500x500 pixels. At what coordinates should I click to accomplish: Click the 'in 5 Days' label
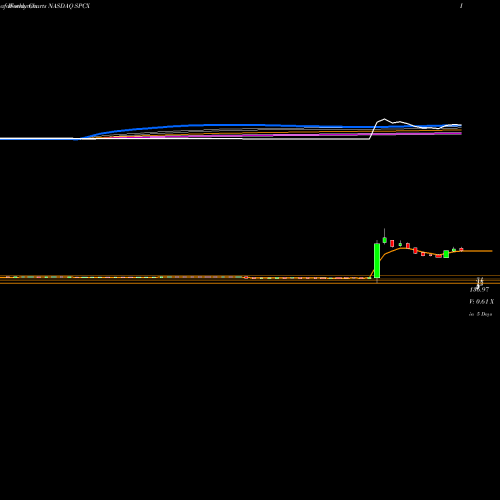480,314
